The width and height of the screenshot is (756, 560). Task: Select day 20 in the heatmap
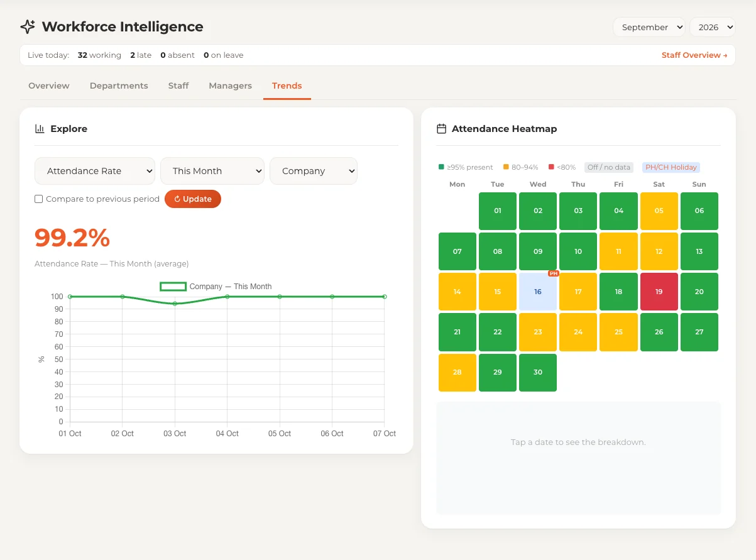coord(699,292)
